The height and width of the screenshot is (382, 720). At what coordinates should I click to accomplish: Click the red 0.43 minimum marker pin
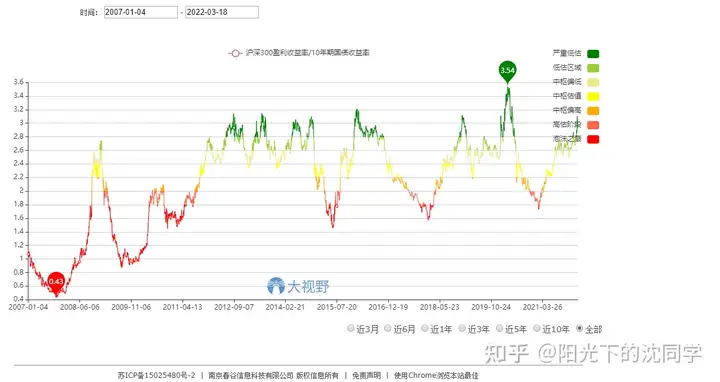(56, 283)
